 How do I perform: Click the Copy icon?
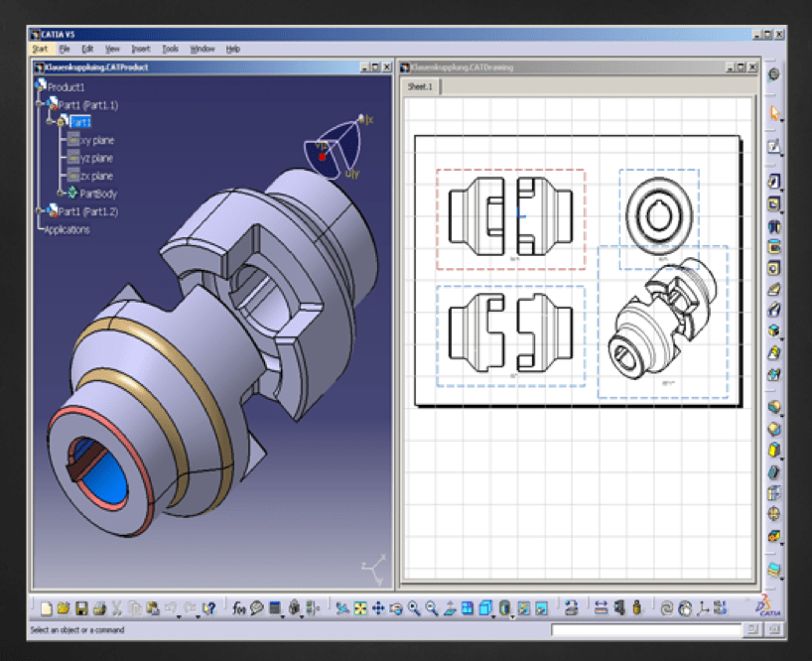tap(135, 608)
